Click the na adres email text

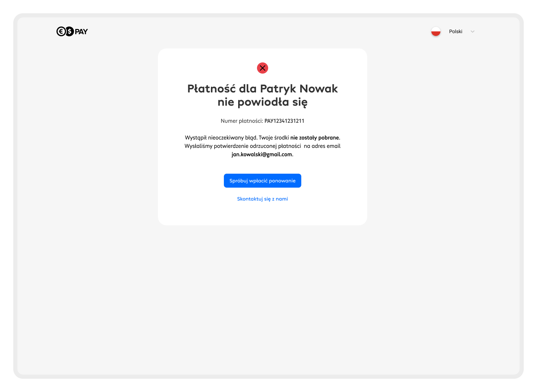pyautogui.click(x=322, y=146)
